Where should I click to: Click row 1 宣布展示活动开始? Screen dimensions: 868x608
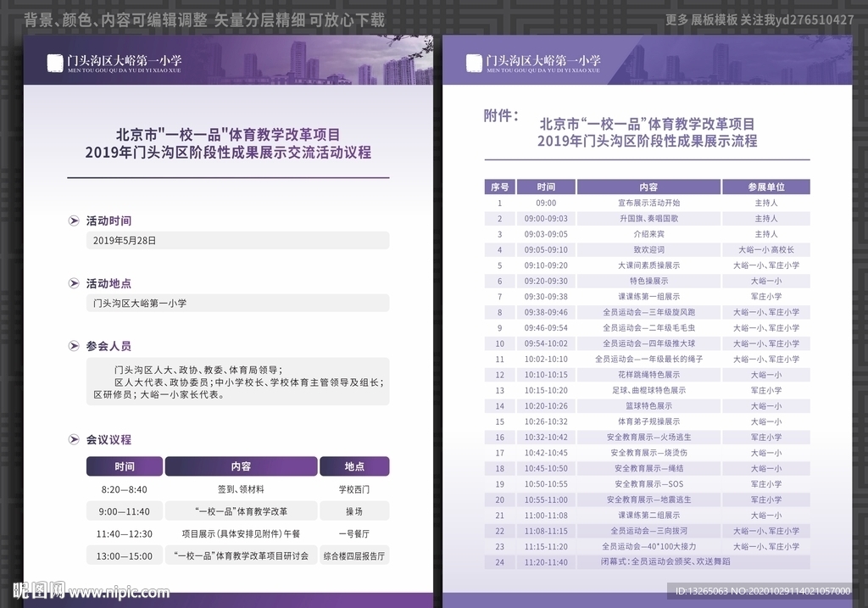pyautogui.click(x=648, y=204)
